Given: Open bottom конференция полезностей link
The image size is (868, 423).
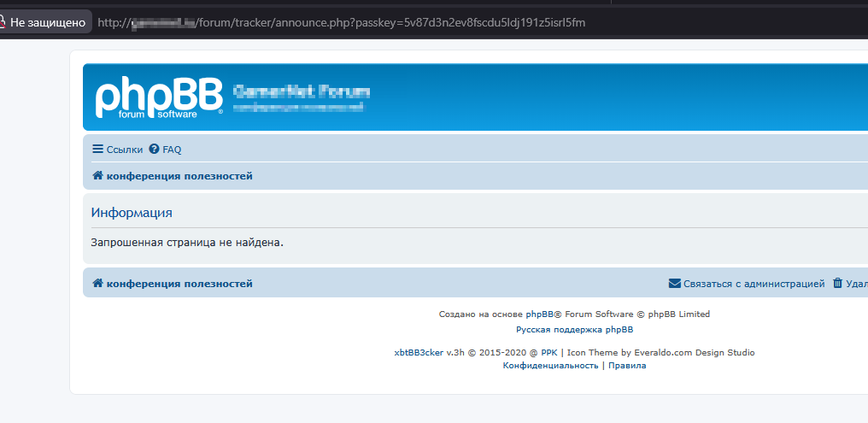Looking at the screenshot, I should (x=179, y=284).
